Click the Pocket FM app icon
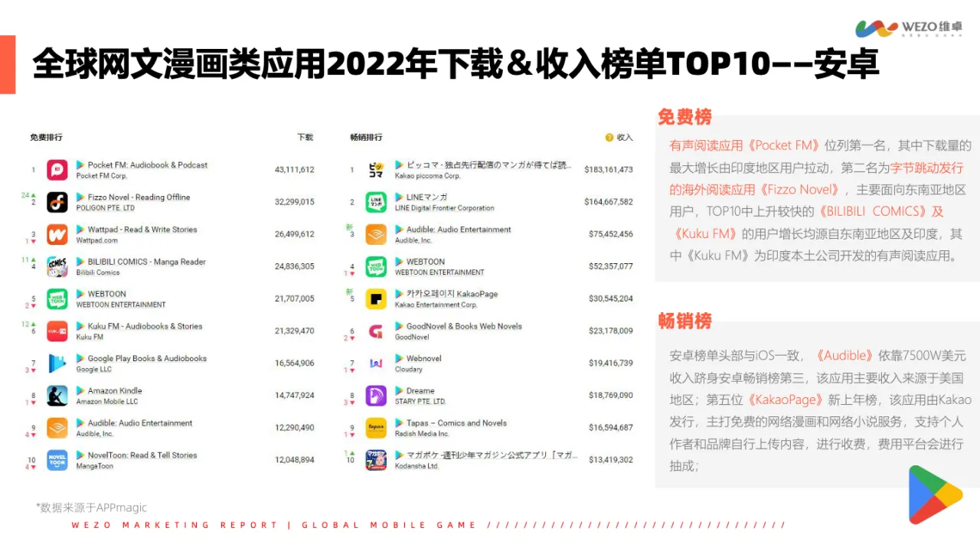 [x=57, y=170]
